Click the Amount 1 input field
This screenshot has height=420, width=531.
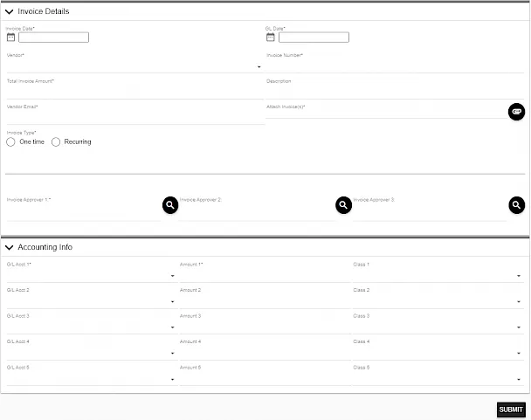click(x=262, y=275)
